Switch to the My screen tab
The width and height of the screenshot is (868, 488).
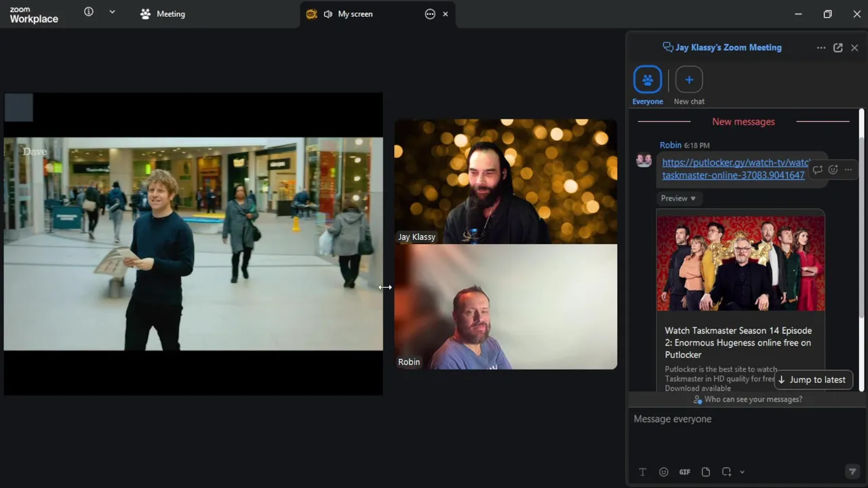(x=355, y=14)
